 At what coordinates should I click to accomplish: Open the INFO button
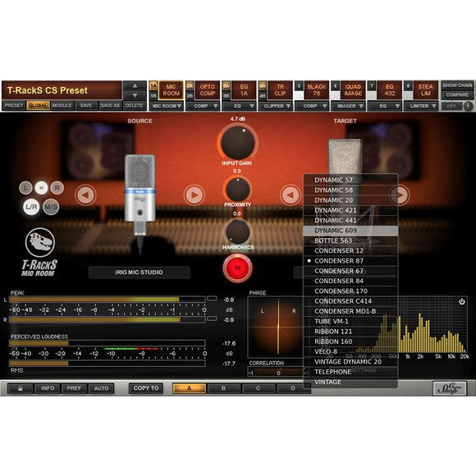pos(48,388)
